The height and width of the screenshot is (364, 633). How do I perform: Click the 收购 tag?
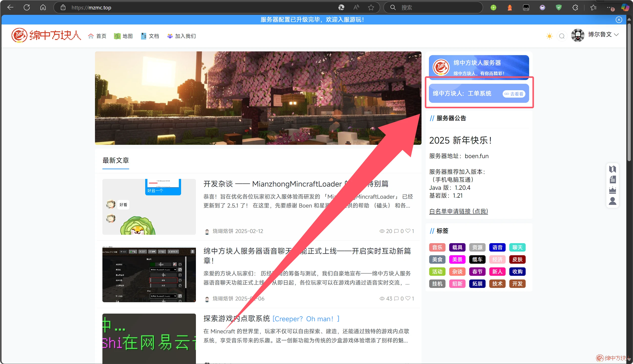[517, 272]
